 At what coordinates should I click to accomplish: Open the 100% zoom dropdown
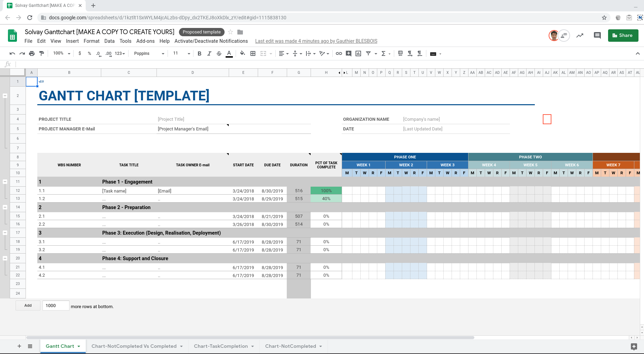click(x=61, y=53)
